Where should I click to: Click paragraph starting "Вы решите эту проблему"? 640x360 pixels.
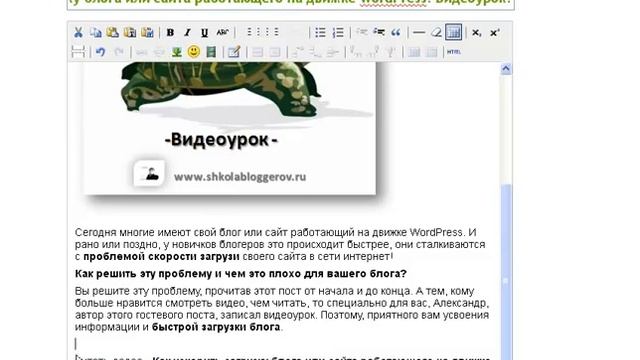(282, 309)
